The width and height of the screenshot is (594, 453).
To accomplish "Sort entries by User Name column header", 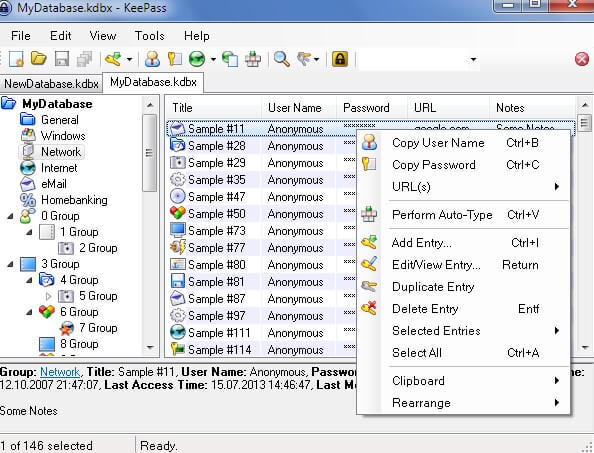I will pos(299,108).
